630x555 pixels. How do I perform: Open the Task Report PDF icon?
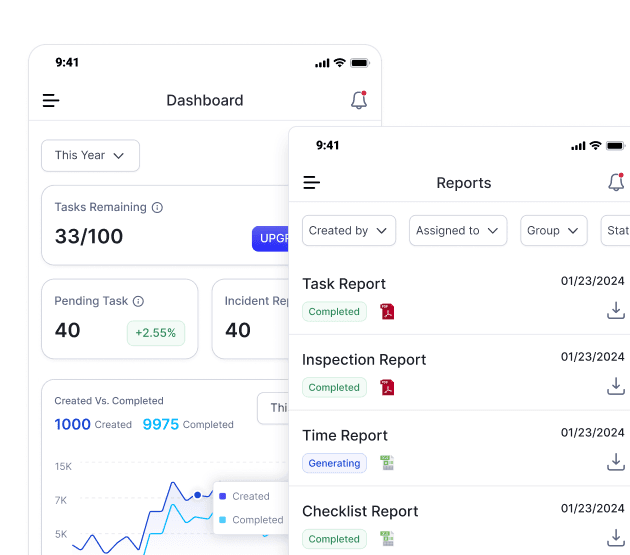[x=387, y=311]
